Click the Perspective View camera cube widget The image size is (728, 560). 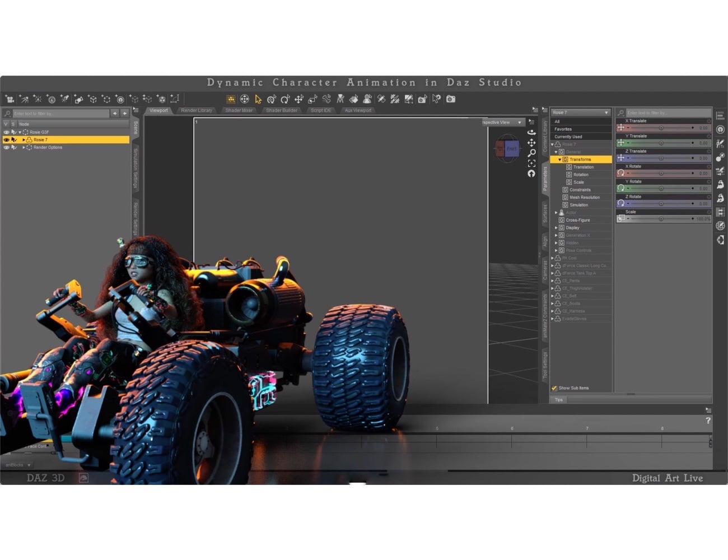click(x=506, y=148)
